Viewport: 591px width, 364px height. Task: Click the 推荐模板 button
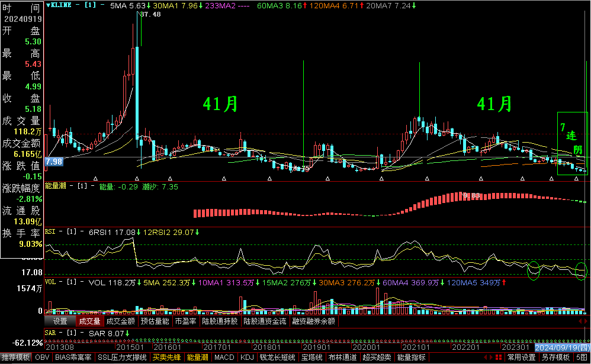click(x=16, y=357)
